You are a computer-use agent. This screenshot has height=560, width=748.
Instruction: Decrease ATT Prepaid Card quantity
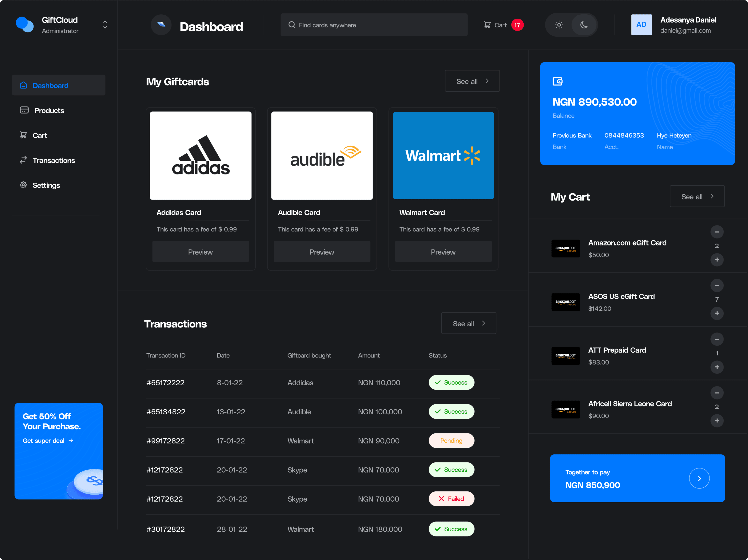717,339
